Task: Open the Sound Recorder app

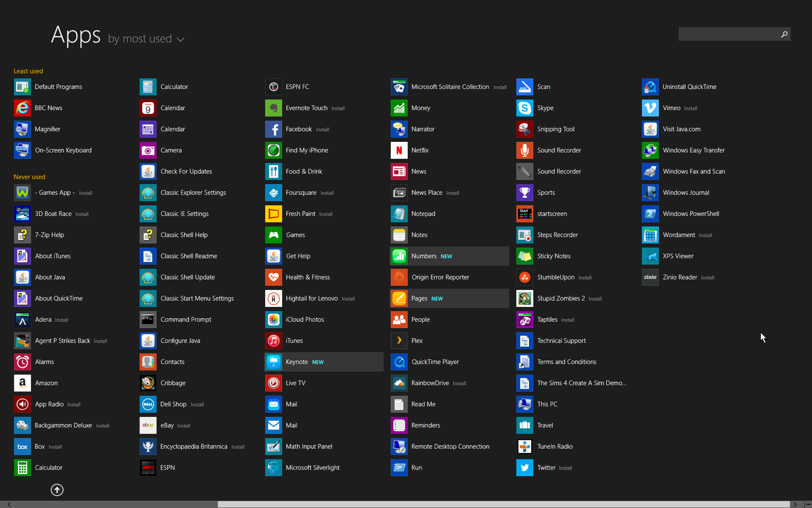Action: click(x=559, y=150)
